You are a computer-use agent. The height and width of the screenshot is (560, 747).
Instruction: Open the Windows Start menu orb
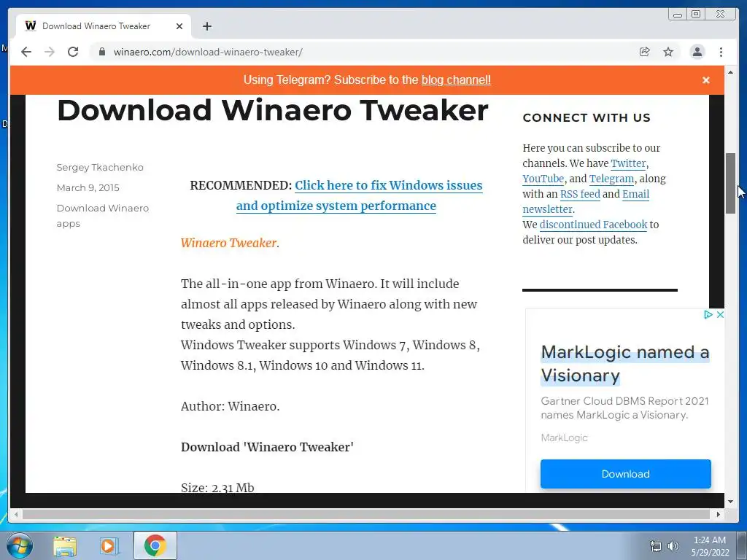click(19, 545)
